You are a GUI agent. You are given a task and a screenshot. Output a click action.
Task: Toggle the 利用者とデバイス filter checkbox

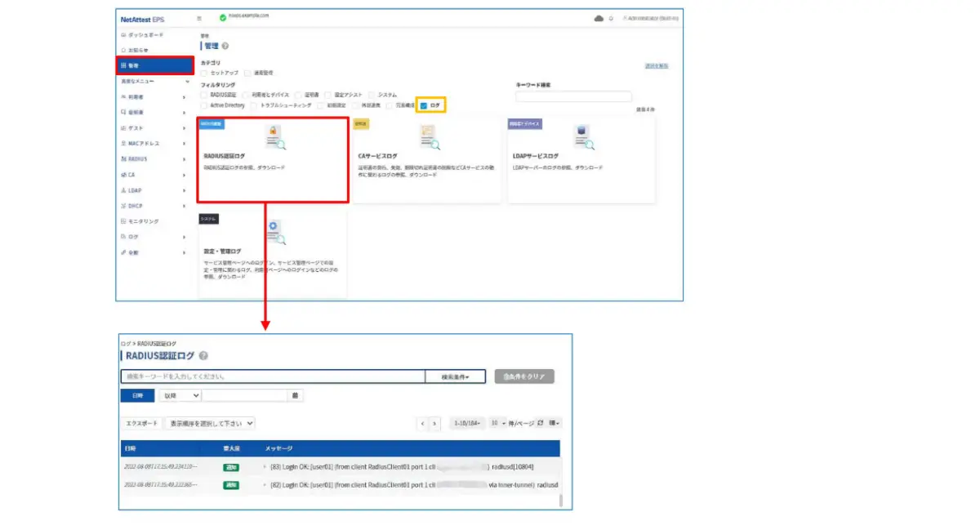point(246,95)
